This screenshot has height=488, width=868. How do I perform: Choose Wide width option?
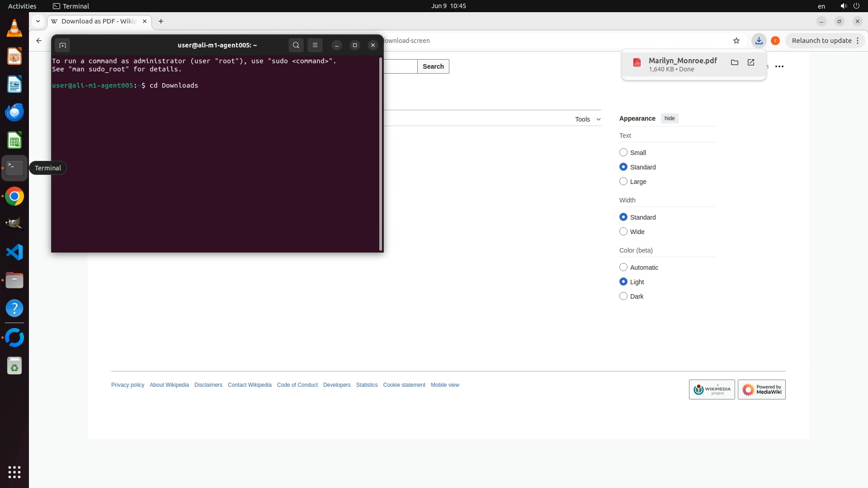(623, 232)
